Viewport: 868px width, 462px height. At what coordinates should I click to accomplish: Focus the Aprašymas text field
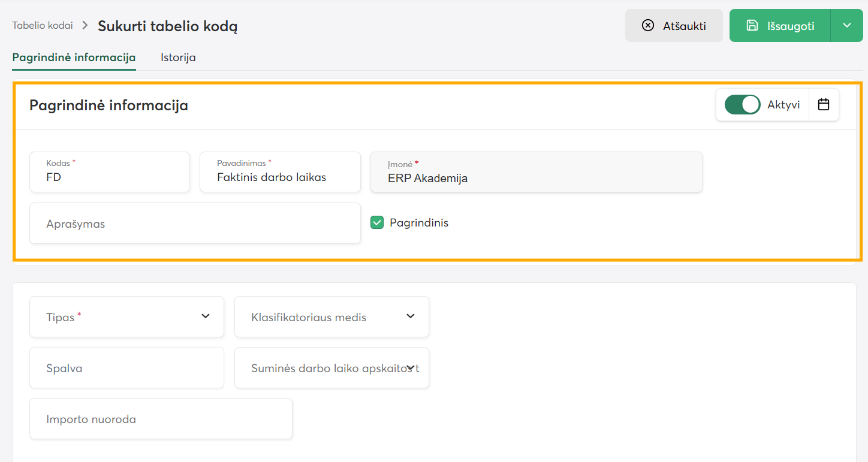pos(195,223)
